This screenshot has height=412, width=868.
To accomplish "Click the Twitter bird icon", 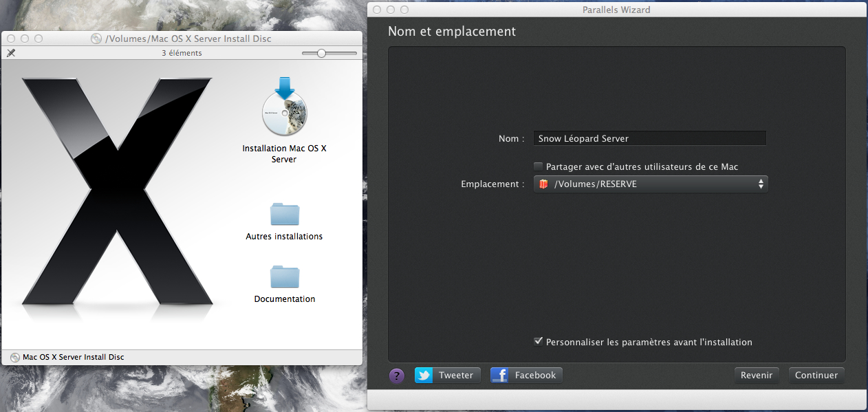I will (424, 376).
